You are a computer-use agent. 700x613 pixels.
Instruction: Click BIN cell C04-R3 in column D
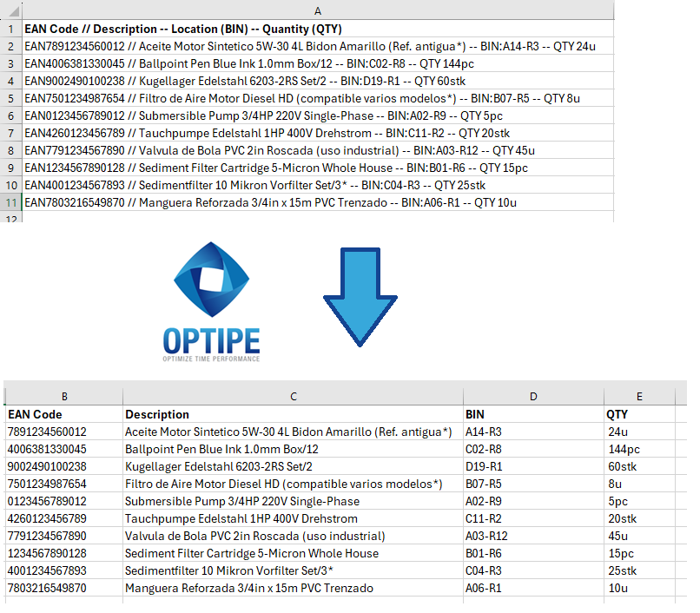tap(533, 571)
